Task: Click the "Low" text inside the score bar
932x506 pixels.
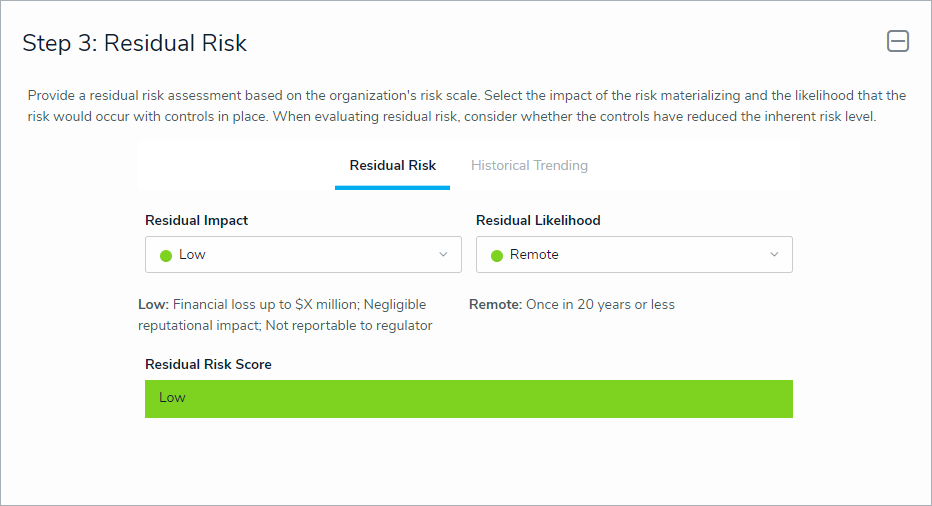Action: point(172,397)
